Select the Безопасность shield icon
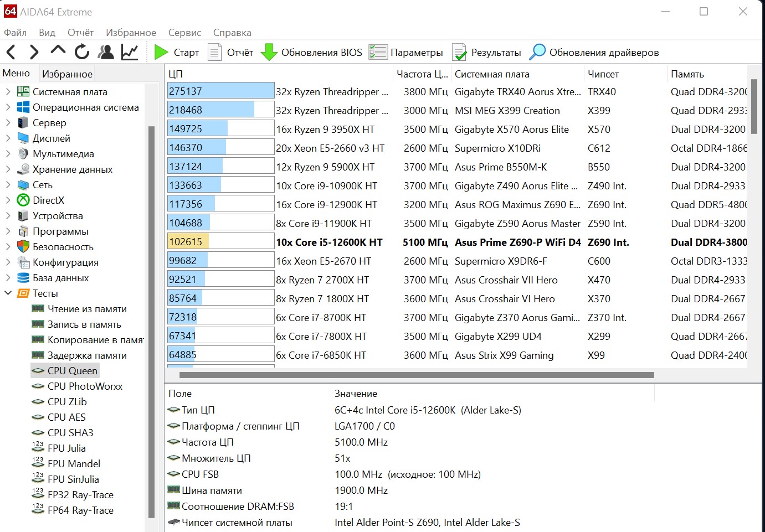This screenshot has height=532, width=765. (23, 247)
